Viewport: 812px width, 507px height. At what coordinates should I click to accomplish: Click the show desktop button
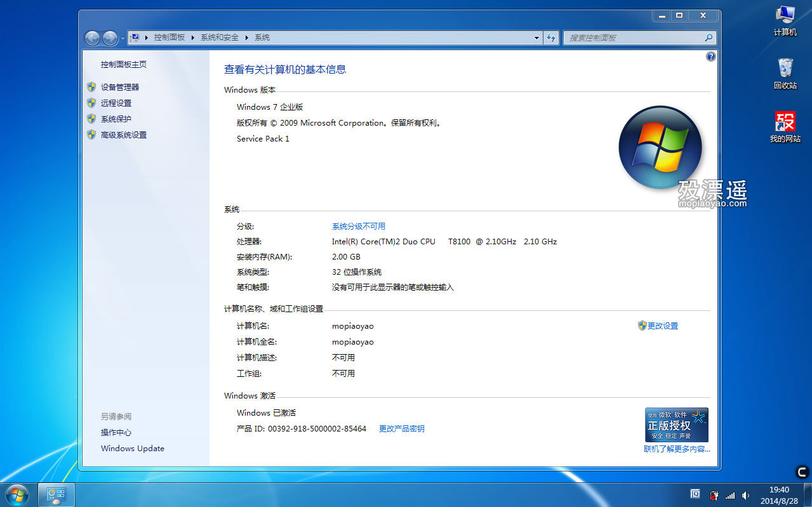tap(807, 495)
